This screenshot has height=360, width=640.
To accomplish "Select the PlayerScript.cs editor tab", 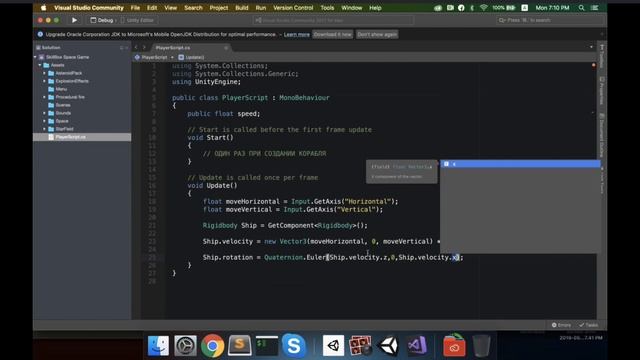I will pos(173,48).
